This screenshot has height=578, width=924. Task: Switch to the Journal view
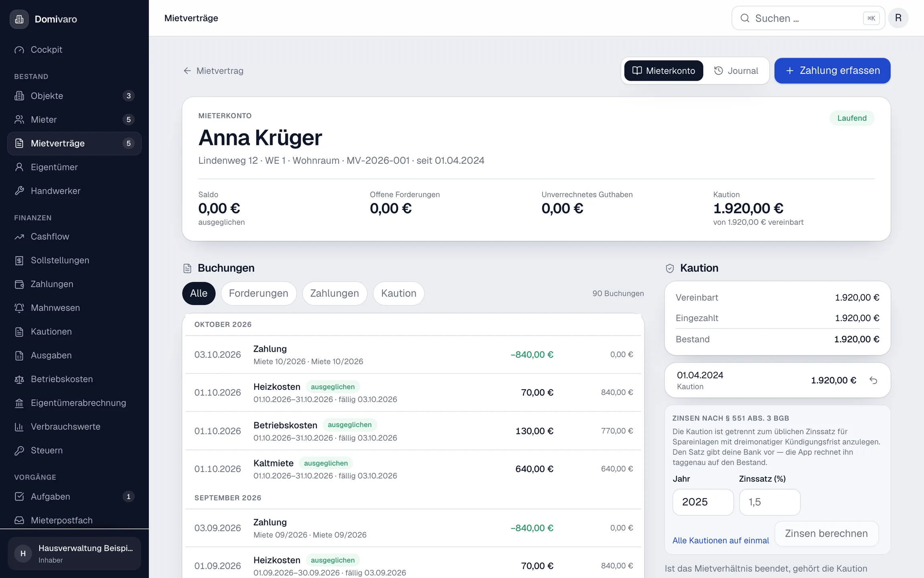pyautogui.click(x=736, y=71)
